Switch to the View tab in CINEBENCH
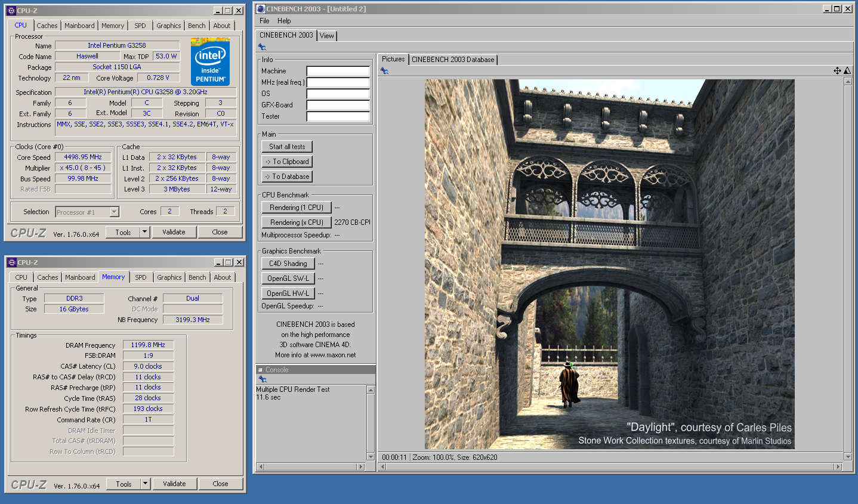 (327, 36)
